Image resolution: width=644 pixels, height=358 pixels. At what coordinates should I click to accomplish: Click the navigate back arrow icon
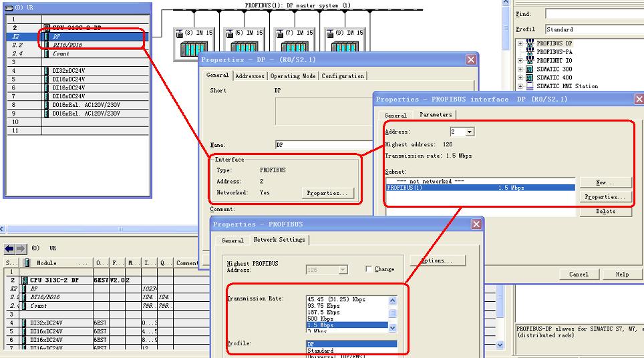pos(9,248)
